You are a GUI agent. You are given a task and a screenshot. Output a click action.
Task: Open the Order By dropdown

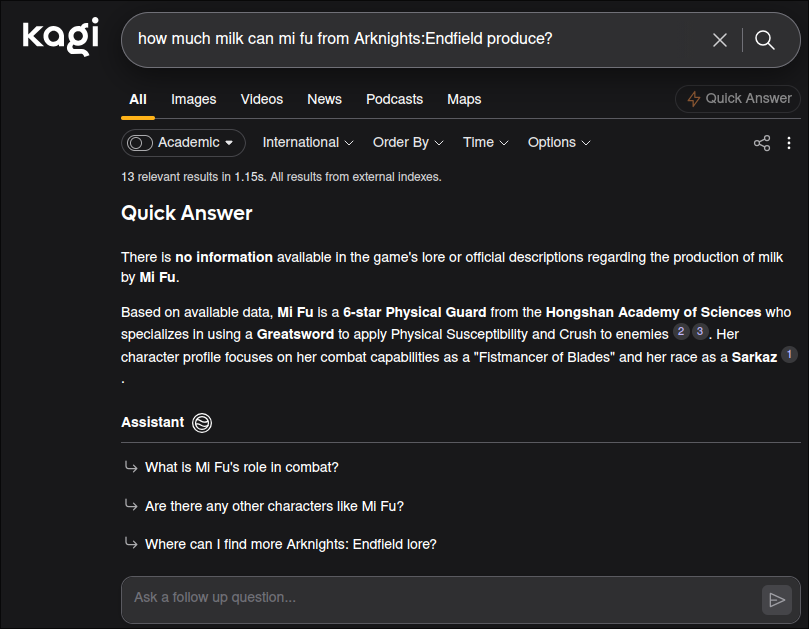(408, 142)
